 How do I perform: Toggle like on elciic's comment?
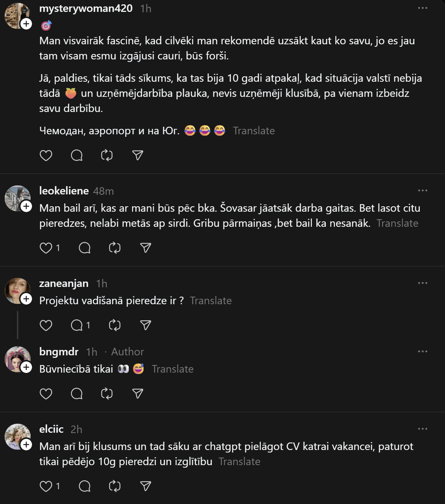(46, 486)
